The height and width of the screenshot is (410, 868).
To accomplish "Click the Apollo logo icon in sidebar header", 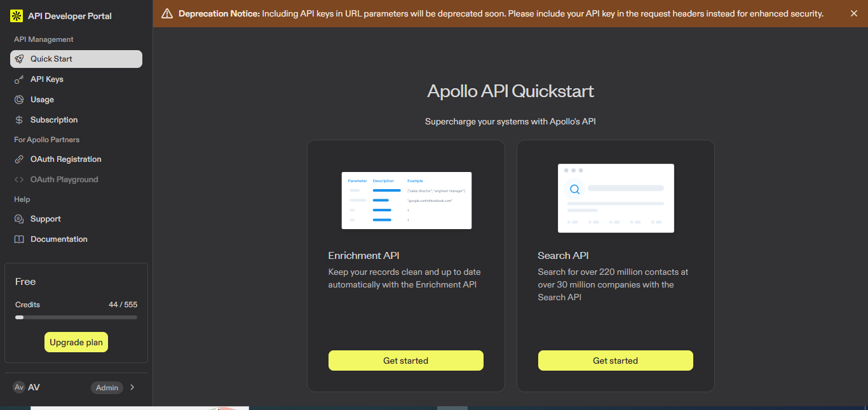I will tap(17, 16).
